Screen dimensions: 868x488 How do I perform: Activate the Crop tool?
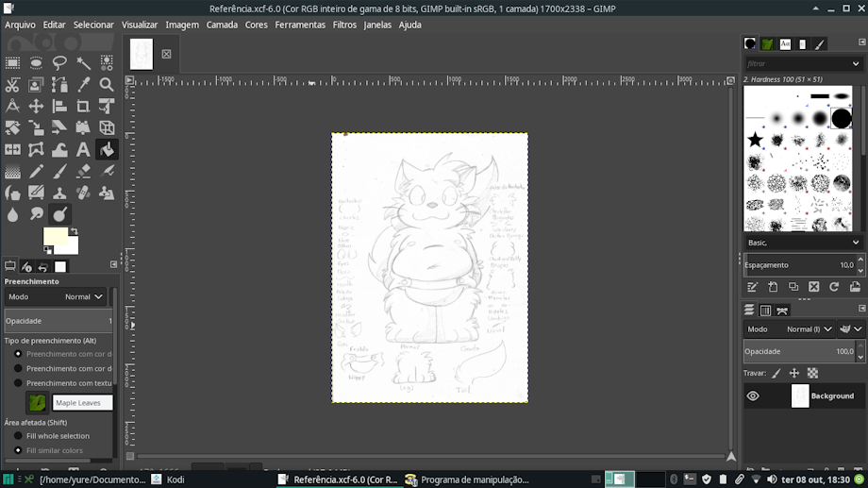(83, 106)
